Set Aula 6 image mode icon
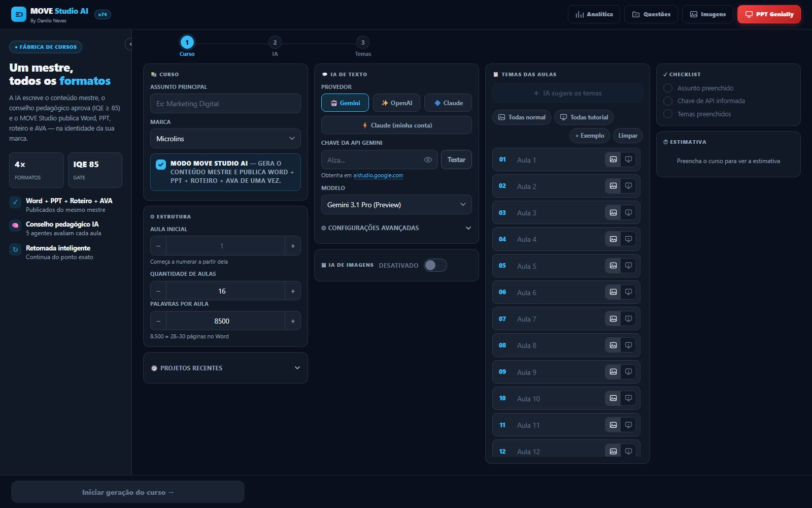This screenshot has height=508, width=812. click(613, 292)
